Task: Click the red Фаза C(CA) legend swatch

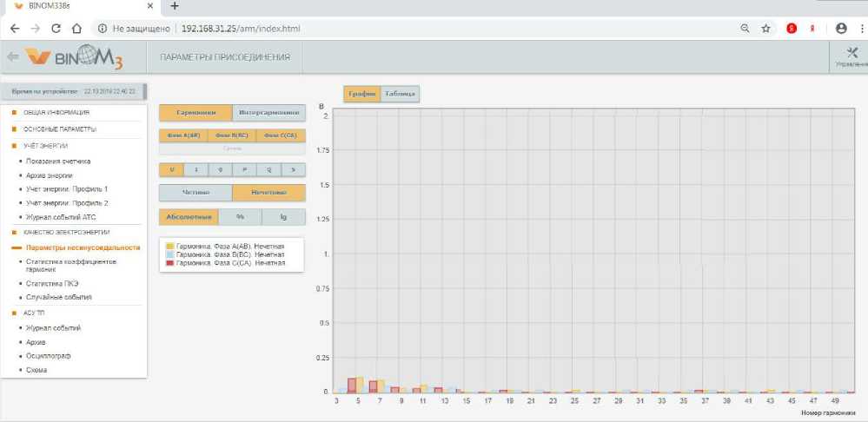Action: (x=169, y=261)
